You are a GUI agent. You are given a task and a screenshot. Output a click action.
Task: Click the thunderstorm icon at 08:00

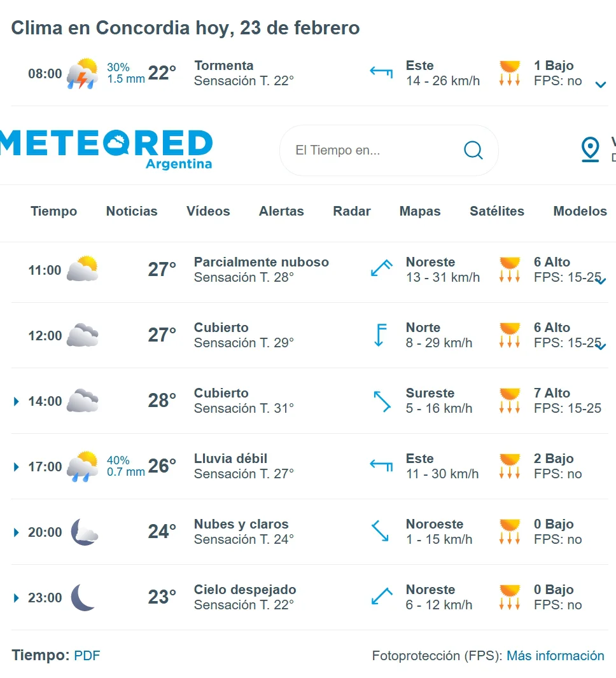pyautogui.click(x=83, y=74)
